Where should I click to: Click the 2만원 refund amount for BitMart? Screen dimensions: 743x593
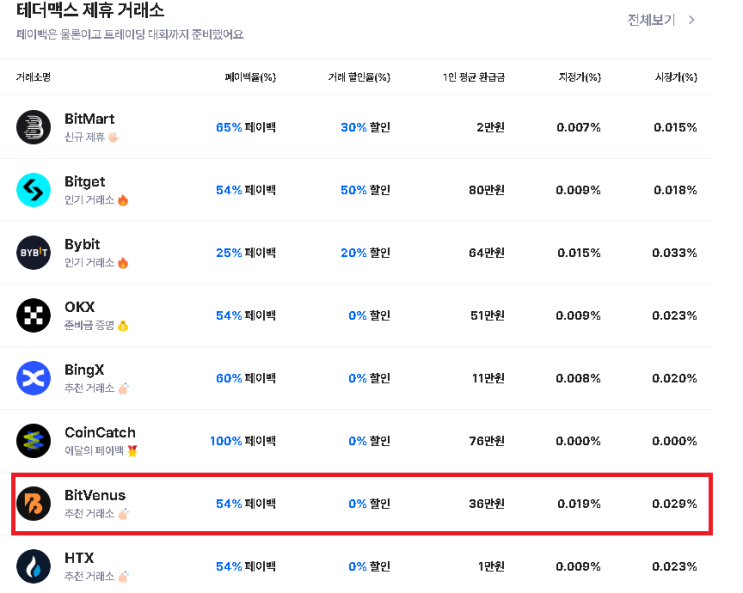tap(490, 127)
